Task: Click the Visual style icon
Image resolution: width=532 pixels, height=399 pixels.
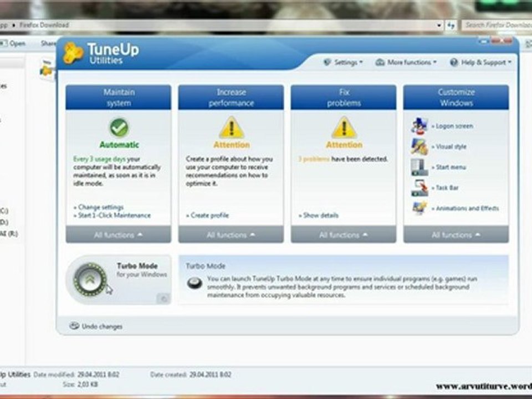Action: point(420,146)
